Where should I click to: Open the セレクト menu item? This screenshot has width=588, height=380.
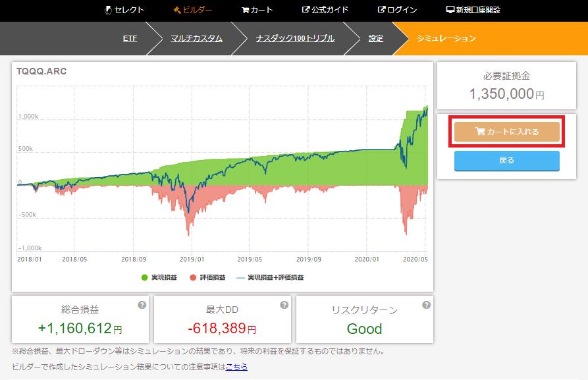tap(124, 10)
